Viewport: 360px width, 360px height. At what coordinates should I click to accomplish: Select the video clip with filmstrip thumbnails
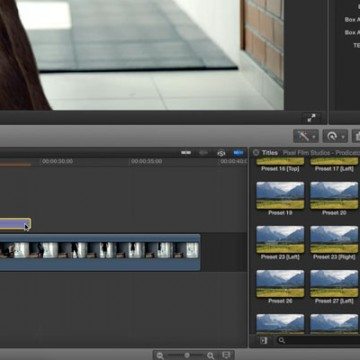click(100, 252)
